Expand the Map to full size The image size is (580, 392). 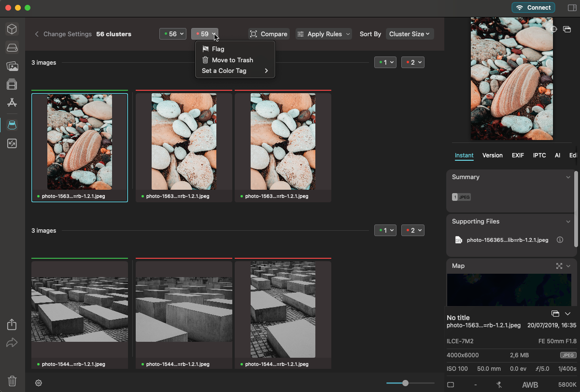(559, 266)
